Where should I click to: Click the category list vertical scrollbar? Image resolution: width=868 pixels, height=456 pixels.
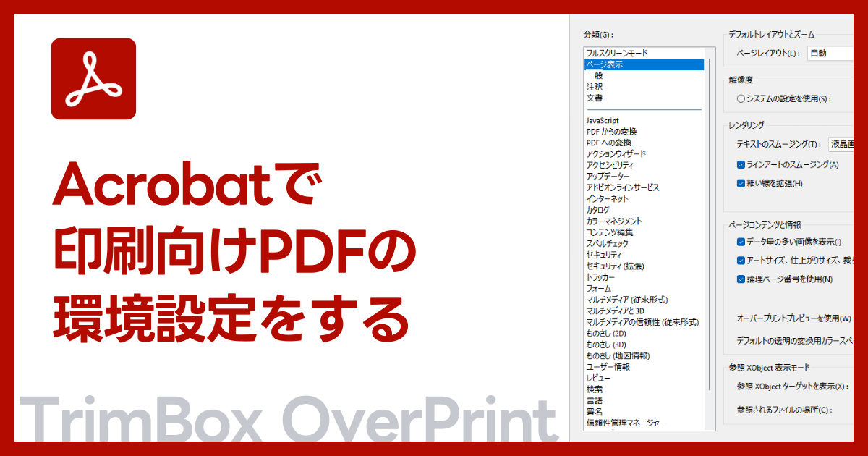[710, 225]
